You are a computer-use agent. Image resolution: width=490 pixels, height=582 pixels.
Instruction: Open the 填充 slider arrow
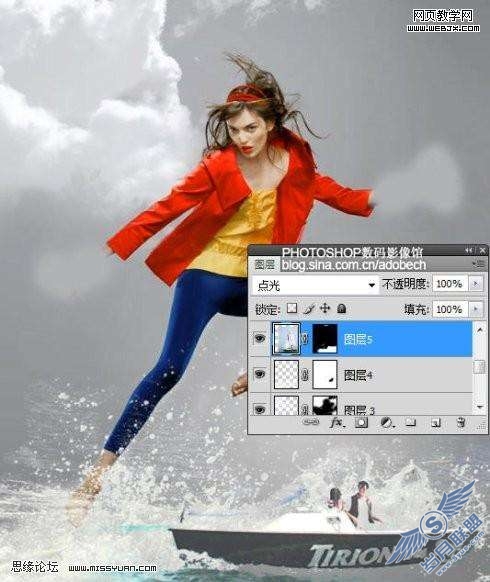tap(476, 309)
